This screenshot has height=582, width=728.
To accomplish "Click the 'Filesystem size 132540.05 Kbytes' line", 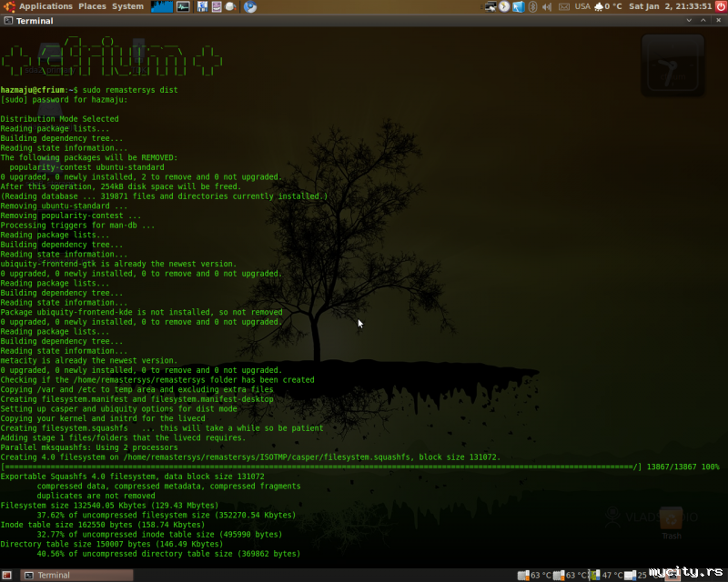I will (109, 506).
